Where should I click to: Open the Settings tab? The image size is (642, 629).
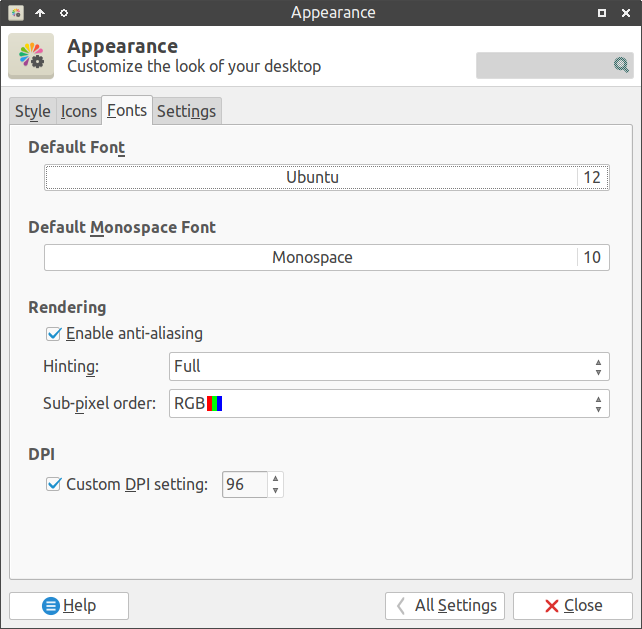click(x=186, y=111)
